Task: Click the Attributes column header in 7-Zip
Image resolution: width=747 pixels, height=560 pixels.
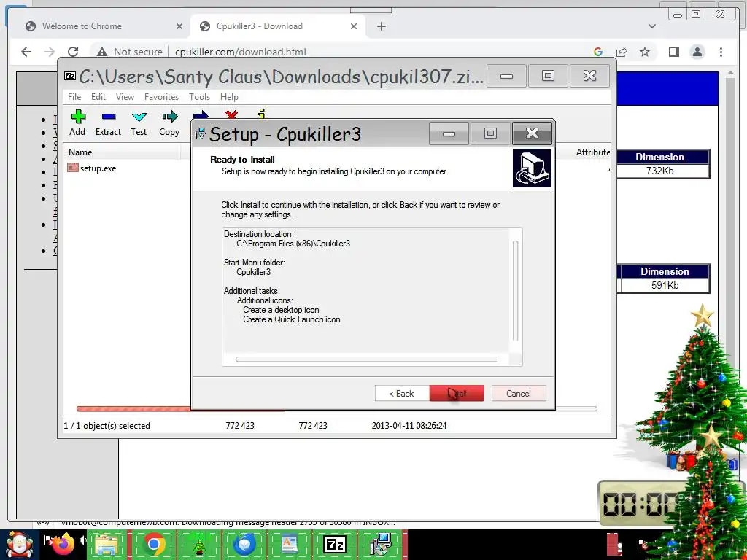Action: [x=592, y=152]
